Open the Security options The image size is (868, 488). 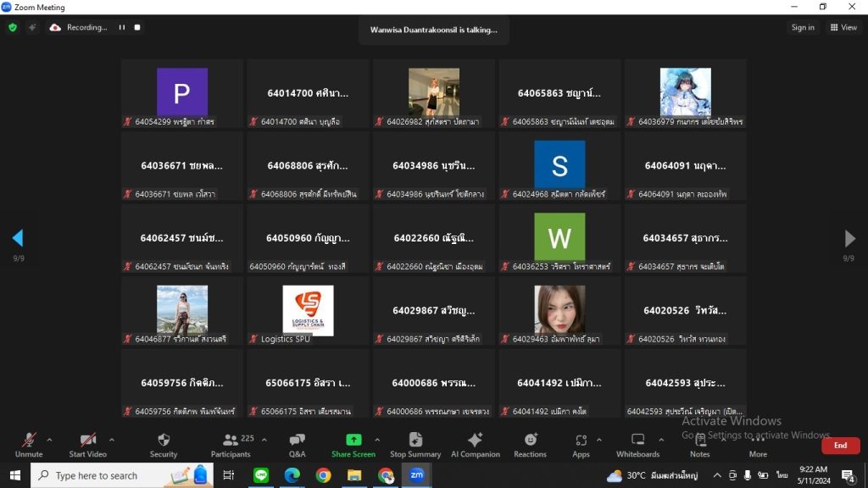click(x=164, y=446)
